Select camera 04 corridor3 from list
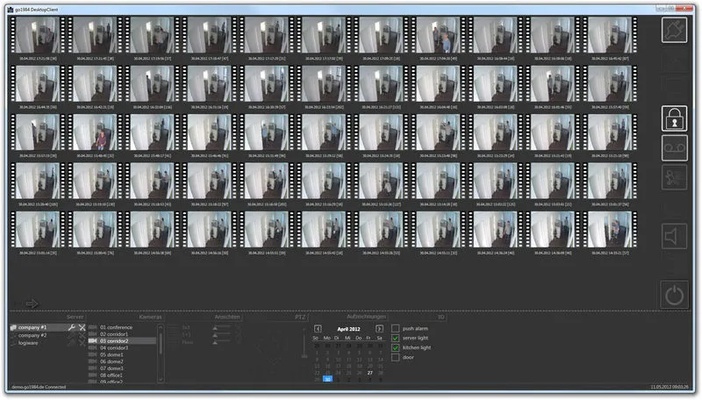This screenshot has width=702, height=400. pyautogui.click(x=115, y=347)
